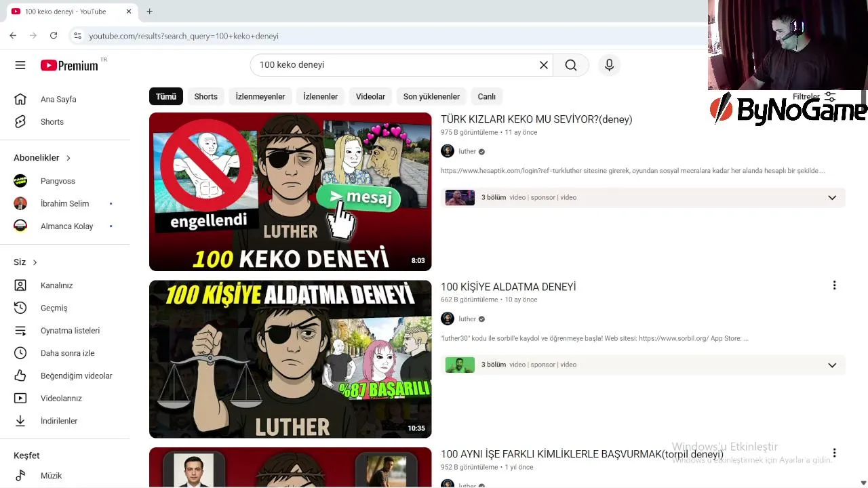Select the İzlenenler filter chip
The image size is (868, 488).
point(320,96)
